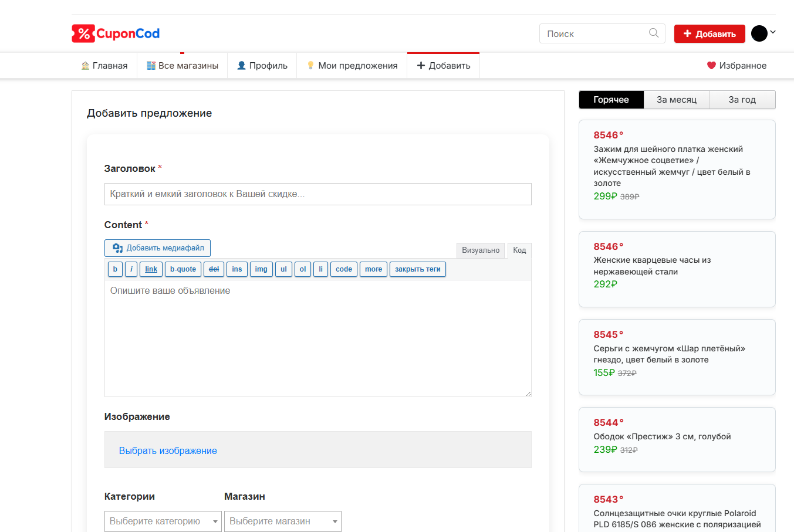Expand the account menu chevron

[x=773, y=32]
